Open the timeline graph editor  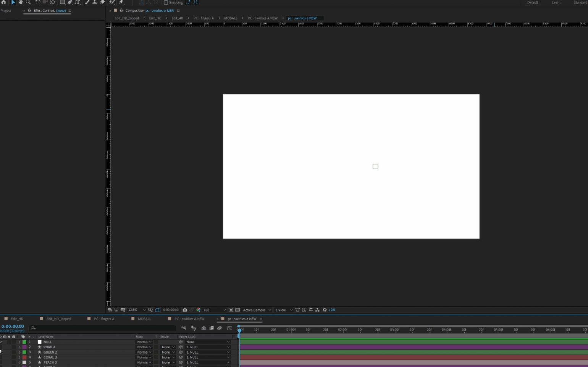(x=230, y=328)
